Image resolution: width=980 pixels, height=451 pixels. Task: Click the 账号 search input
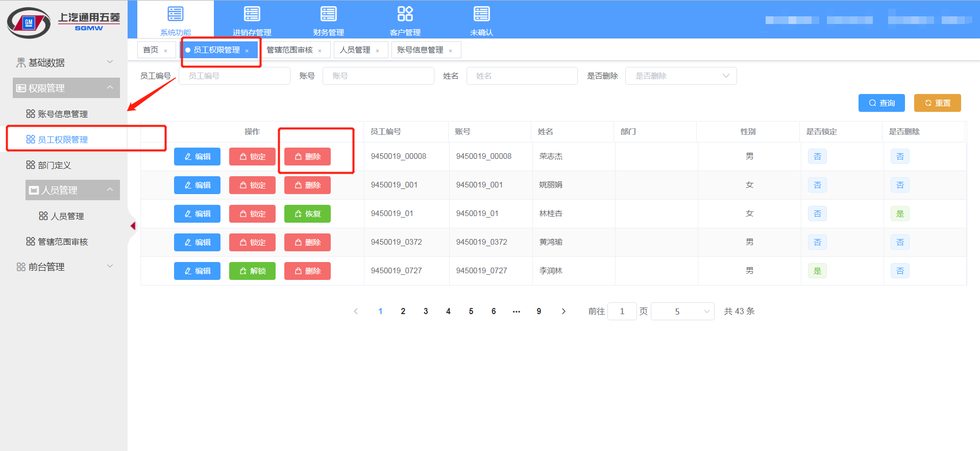coord(378,76)
